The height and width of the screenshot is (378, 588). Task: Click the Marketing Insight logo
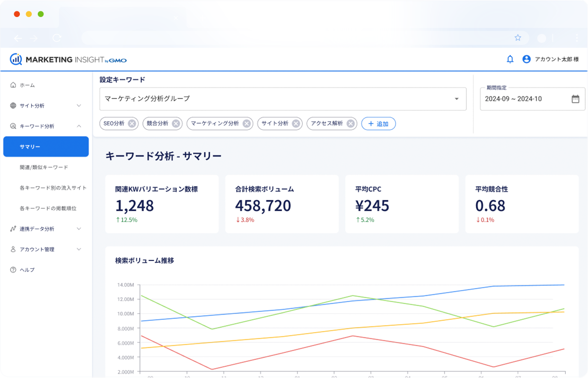(68, 60)
